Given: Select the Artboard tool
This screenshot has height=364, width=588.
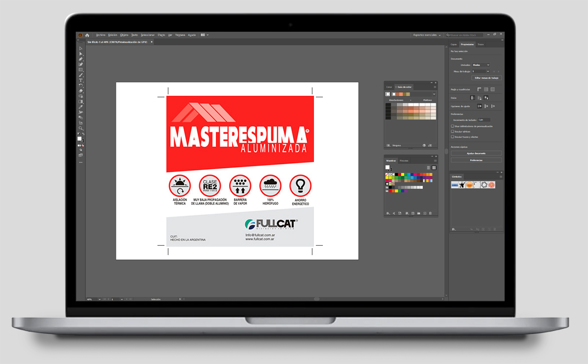Looking at the screenshot, I should click(x=81, y=123).
